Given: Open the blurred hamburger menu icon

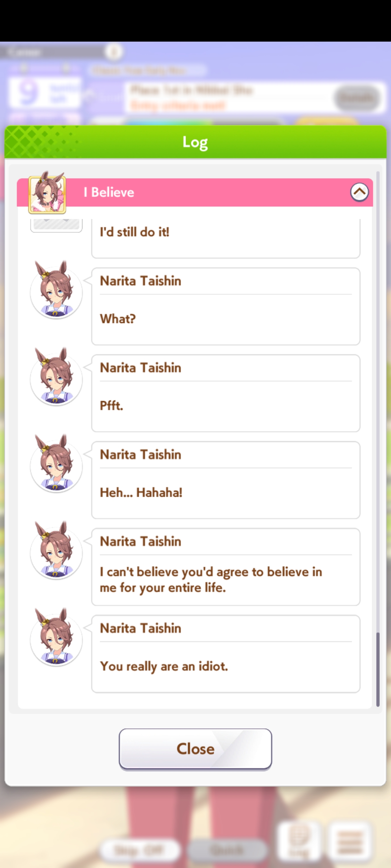Looking at the screenshot, I should pyautogui.click(x=350, y=841).
